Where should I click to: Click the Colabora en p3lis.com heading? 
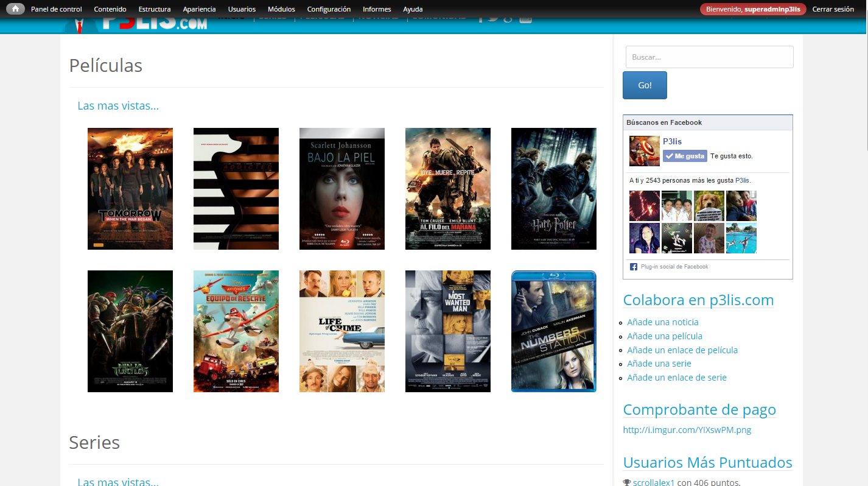[699, 300]
